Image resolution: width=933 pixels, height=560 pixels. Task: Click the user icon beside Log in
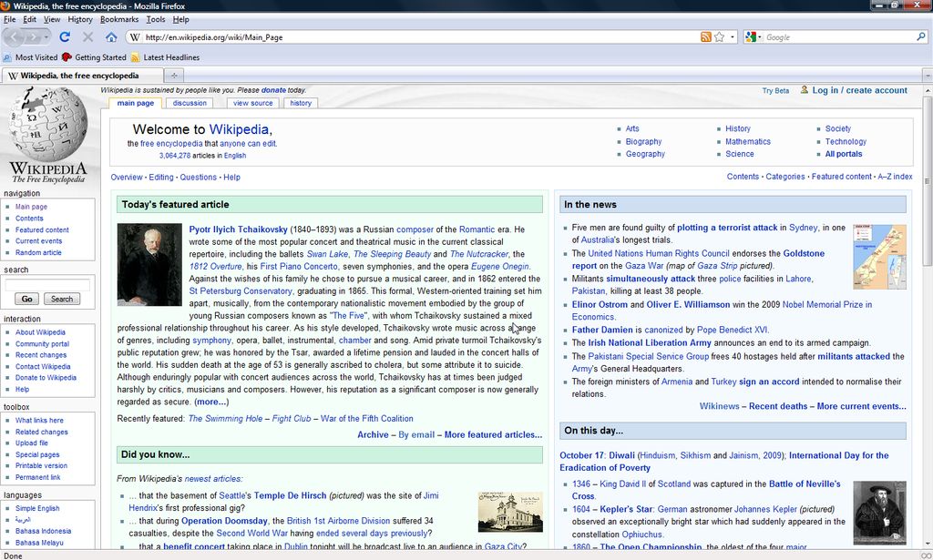[805, 90]
